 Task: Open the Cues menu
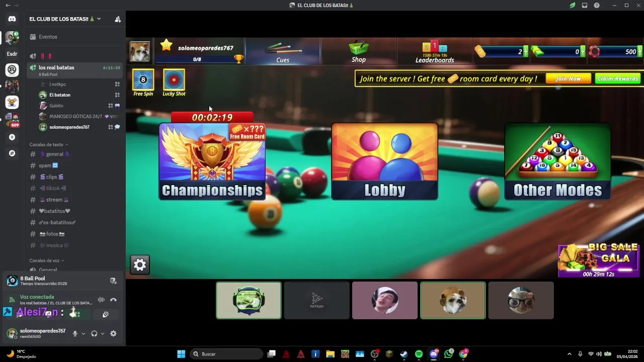(283, 52)
